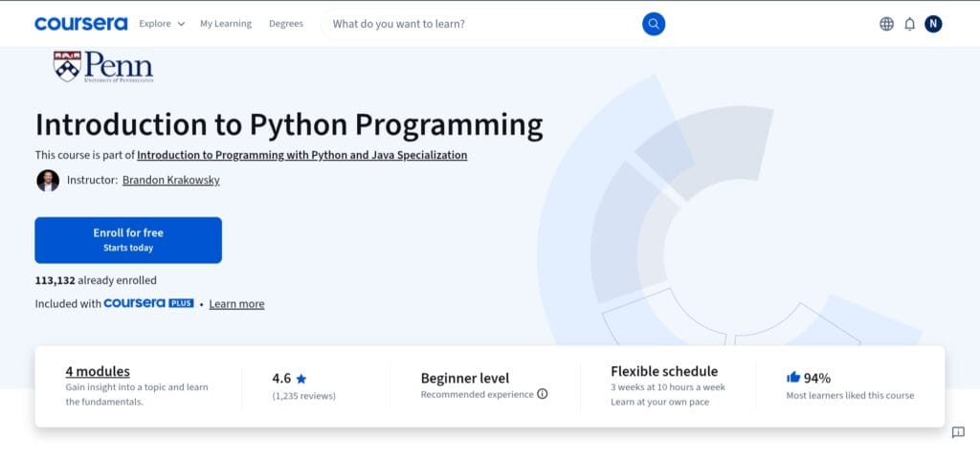Click the 'Introduction to Python Programming' title
This screenshot has width=980, height=462.
(x=289, y=125)
